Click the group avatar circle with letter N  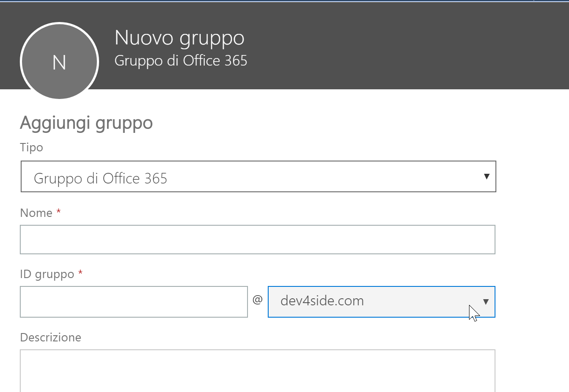click(59, 62)
